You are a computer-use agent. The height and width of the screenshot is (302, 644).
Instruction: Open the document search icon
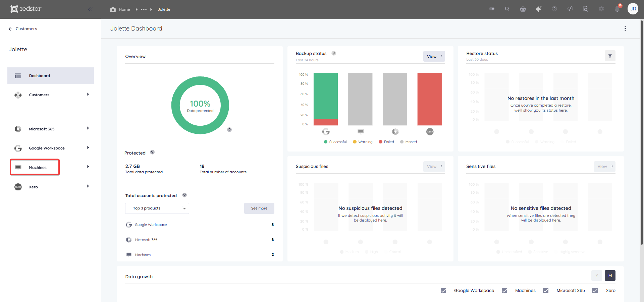pos(586,9)
